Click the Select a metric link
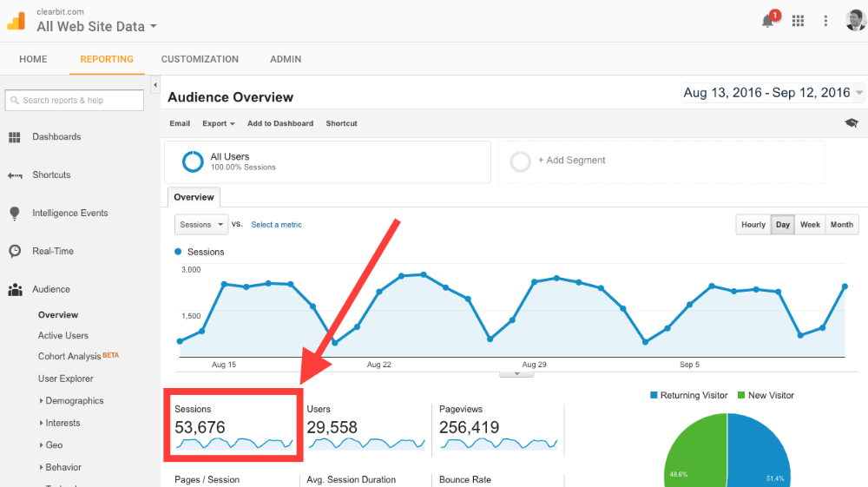The height and width of the screenshot is (487, 868). [276, 225]
